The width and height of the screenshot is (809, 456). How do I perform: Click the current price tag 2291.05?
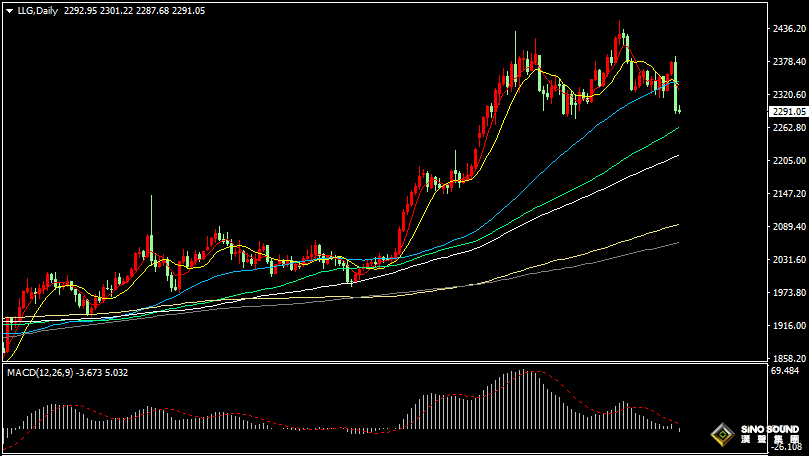pyautogui.click(x=787, y=112)
